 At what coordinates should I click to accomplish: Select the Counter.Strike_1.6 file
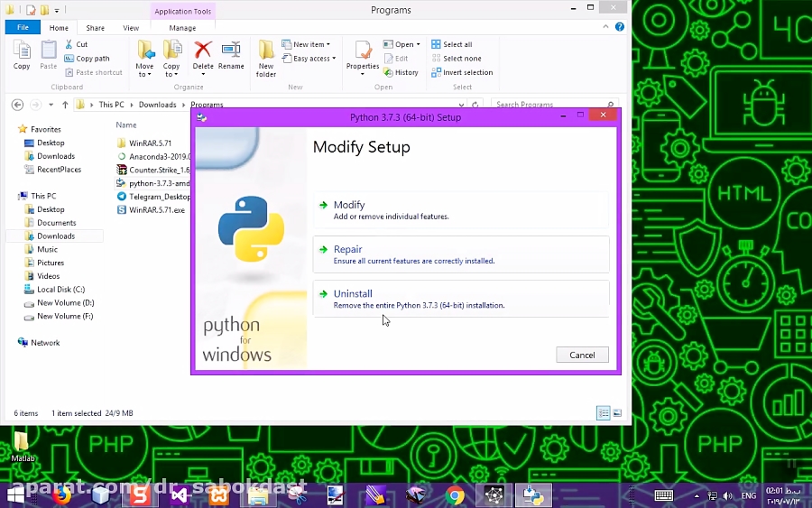tap(153, 170)
